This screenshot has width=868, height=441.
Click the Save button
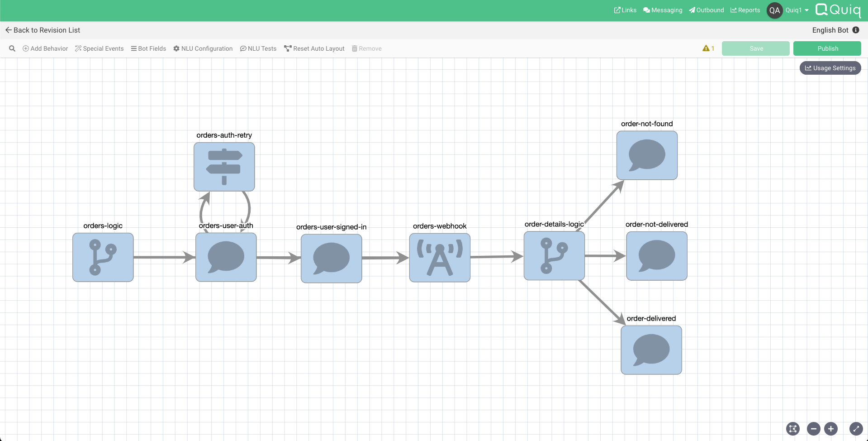point(756,48)
